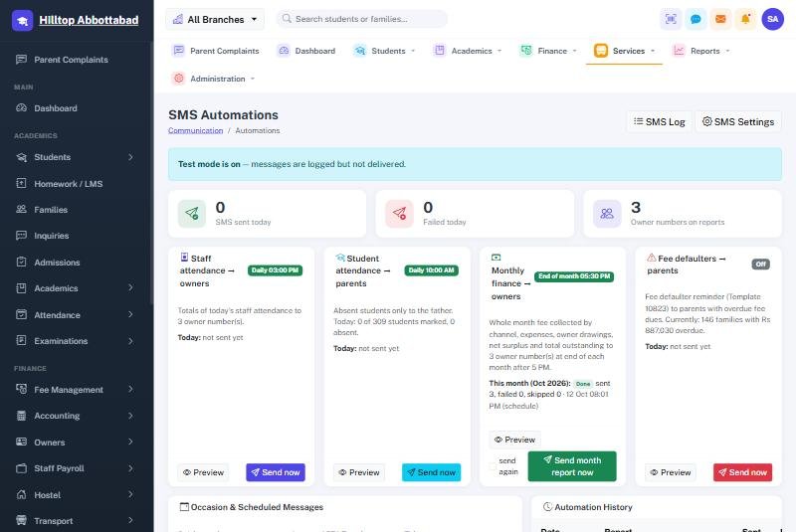Click the Occasion & Scheduled Messages calendar icon
Screen dimensions: 796x532
tap(184, 506)
